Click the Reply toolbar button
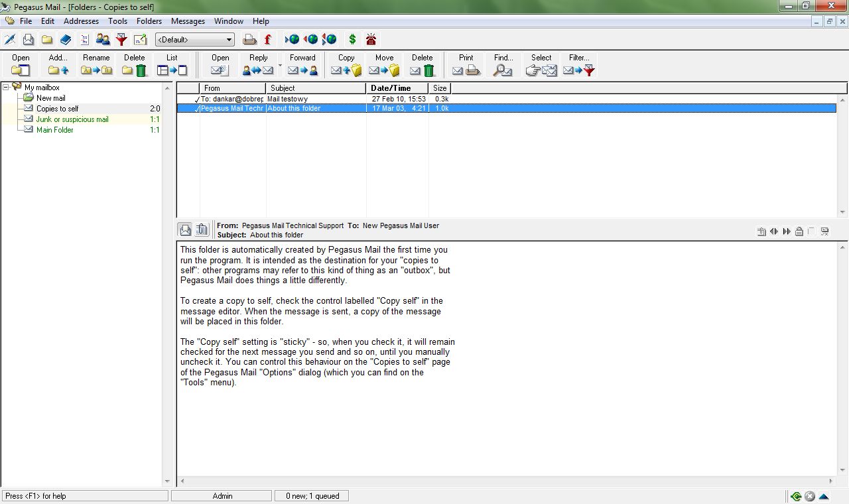 coord(258,65)
